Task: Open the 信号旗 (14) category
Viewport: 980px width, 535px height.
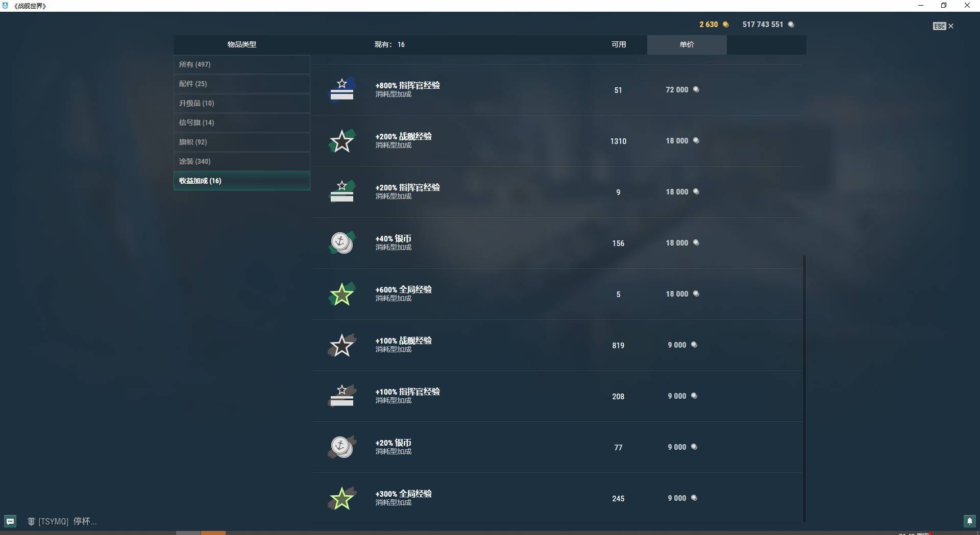Action: 241,123
